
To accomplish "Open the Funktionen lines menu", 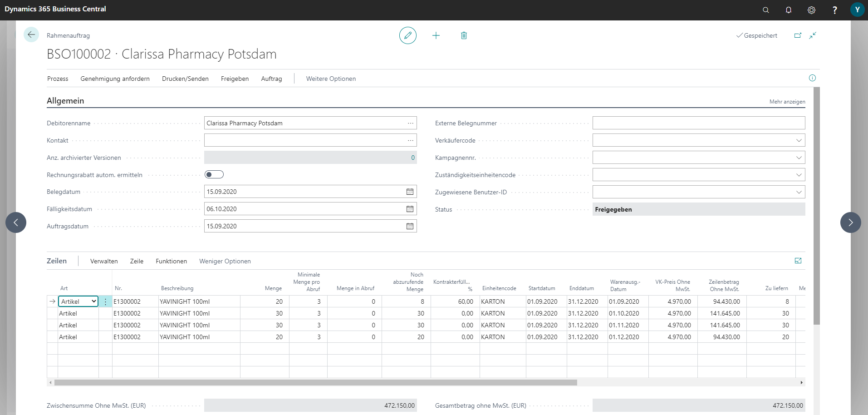I will click(171, 261).
